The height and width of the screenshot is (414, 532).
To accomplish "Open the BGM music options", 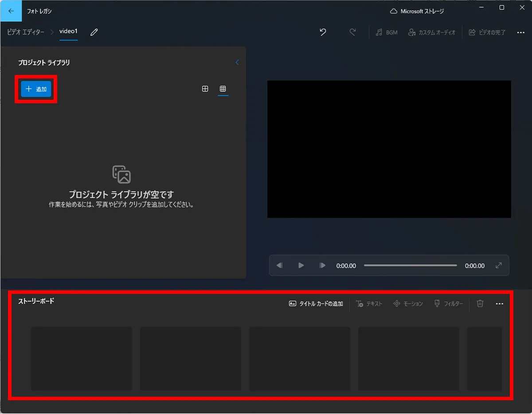I will (x=386, y=32).
